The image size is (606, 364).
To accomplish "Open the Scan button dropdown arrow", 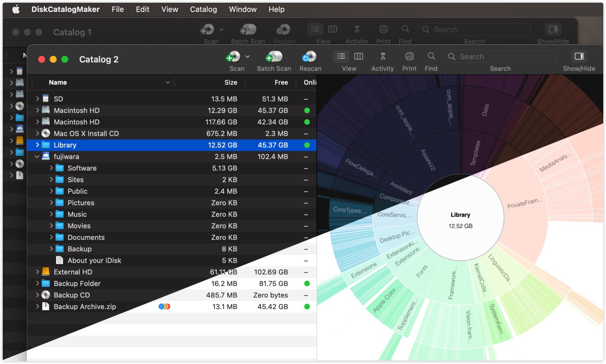I will coord(247,57).
